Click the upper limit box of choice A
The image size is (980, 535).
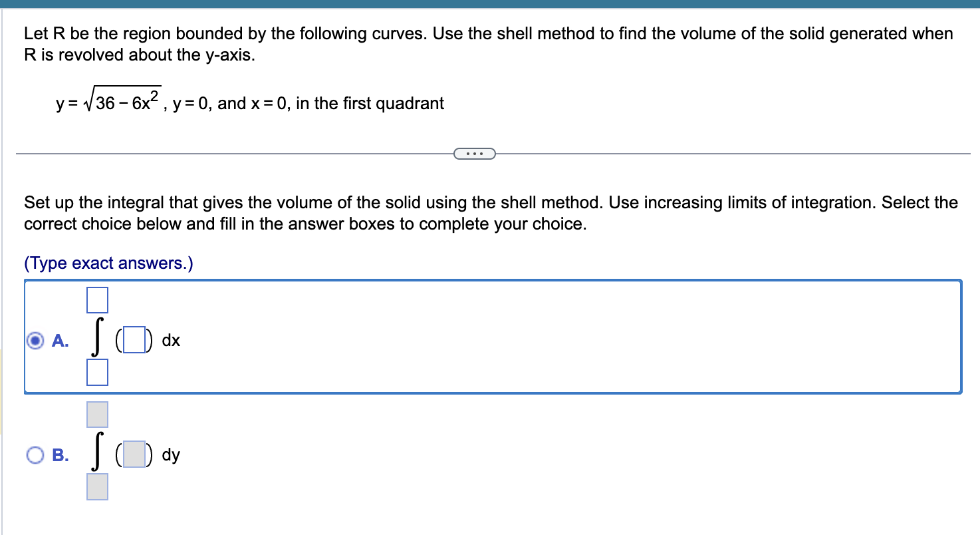tap(97, 299)
